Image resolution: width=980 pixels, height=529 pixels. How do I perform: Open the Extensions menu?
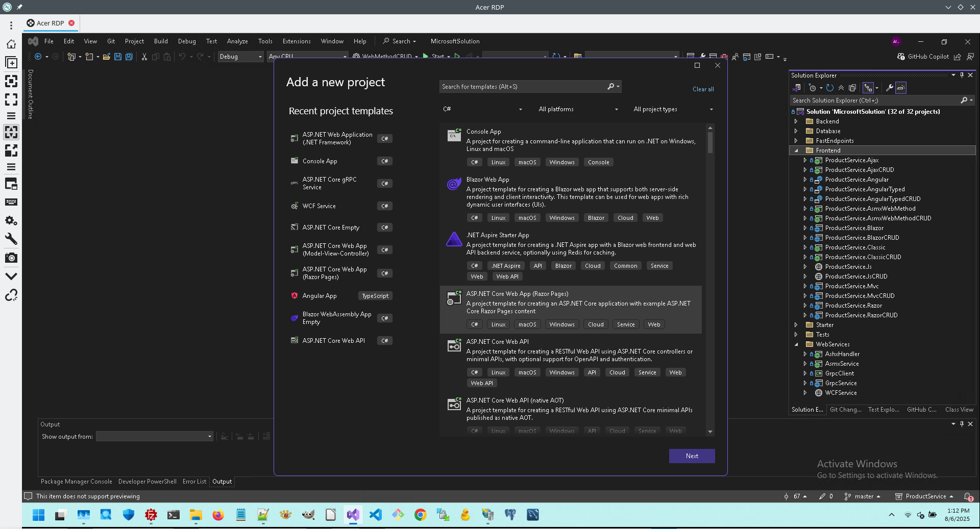[x=297, y=41]
